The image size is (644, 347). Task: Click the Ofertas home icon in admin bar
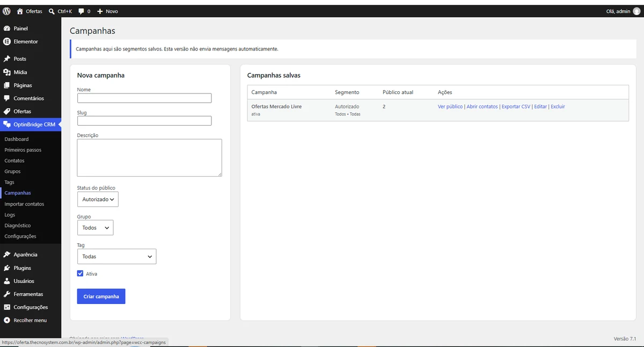pyautogui.click(x=20, y=11)
